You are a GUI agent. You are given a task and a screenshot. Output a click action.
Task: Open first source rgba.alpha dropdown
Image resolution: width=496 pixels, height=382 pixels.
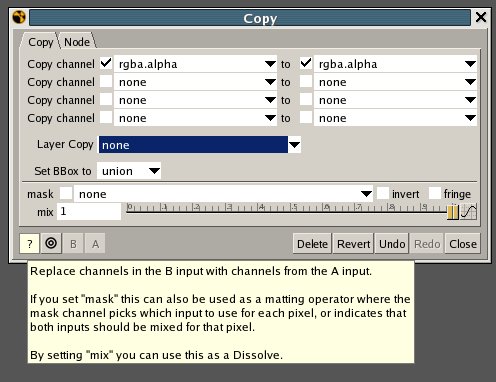tap(195, 64)
